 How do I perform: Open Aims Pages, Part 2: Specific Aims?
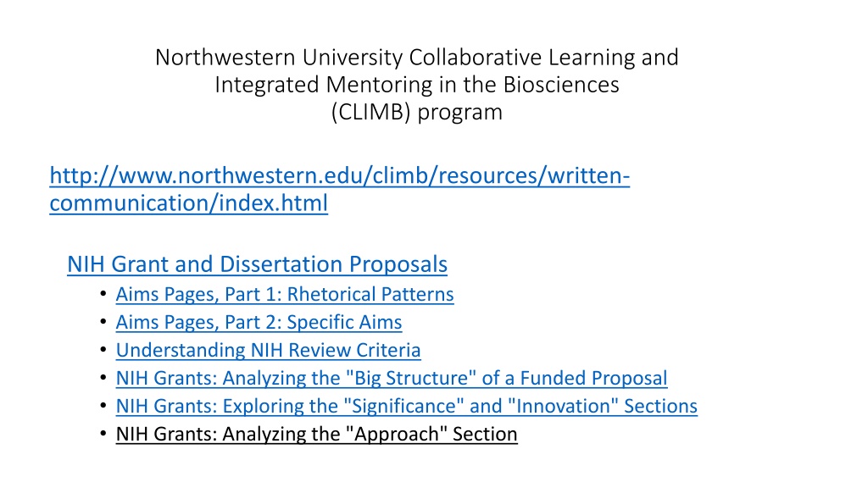[x=259, y=322]
